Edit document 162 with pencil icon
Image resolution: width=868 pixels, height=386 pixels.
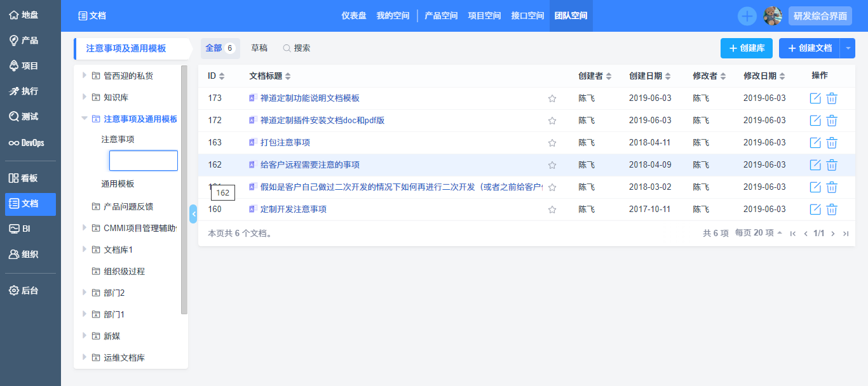pos(815,165)
